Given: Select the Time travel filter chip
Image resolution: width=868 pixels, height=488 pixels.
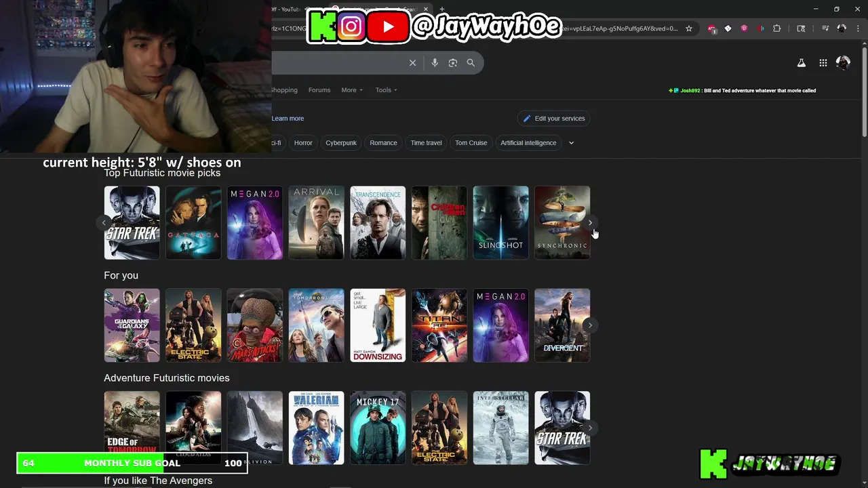Looking at the screenshot, I should tap(426, 143).
